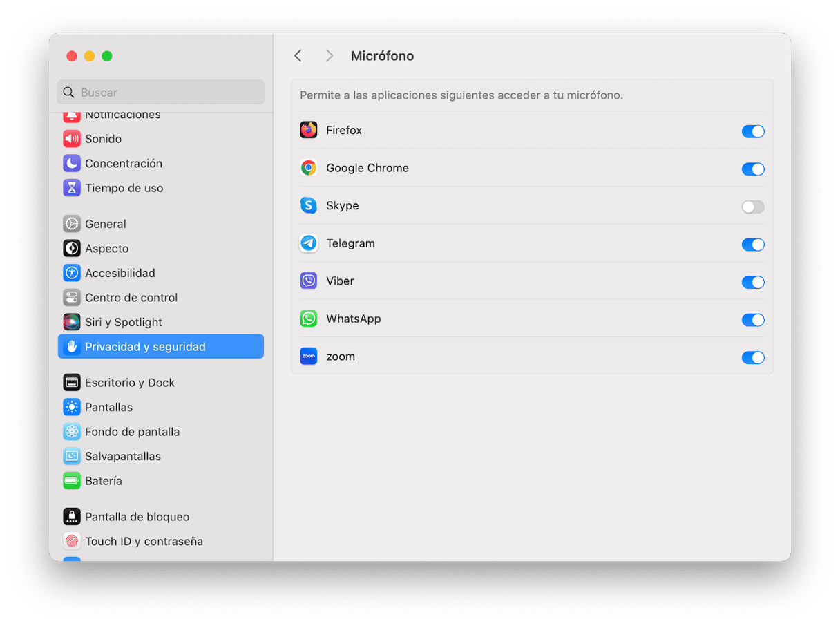Select Centro de control in sidebar
This screenshot has width=840, height=626.
[131, 298]
